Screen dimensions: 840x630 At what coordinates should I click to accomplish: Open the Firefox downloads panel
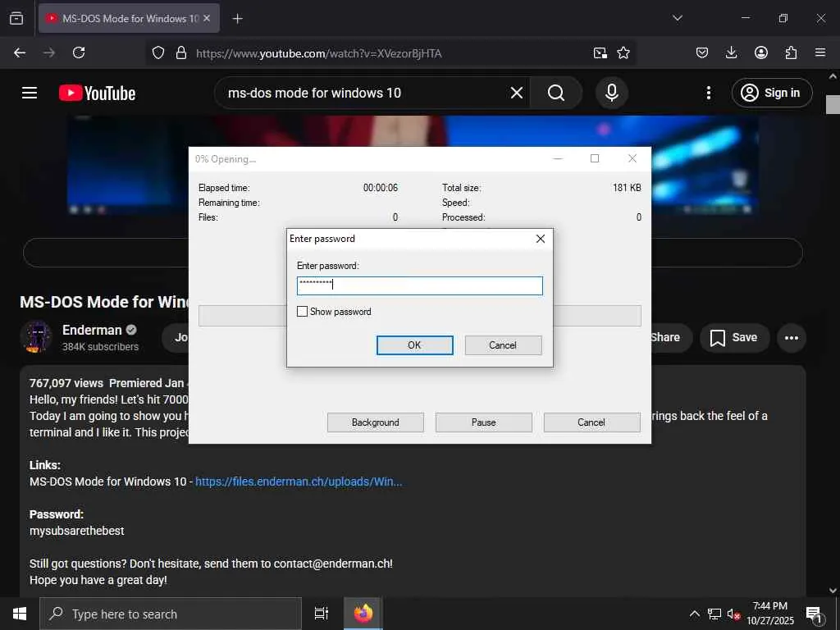(x=731, y=52)
